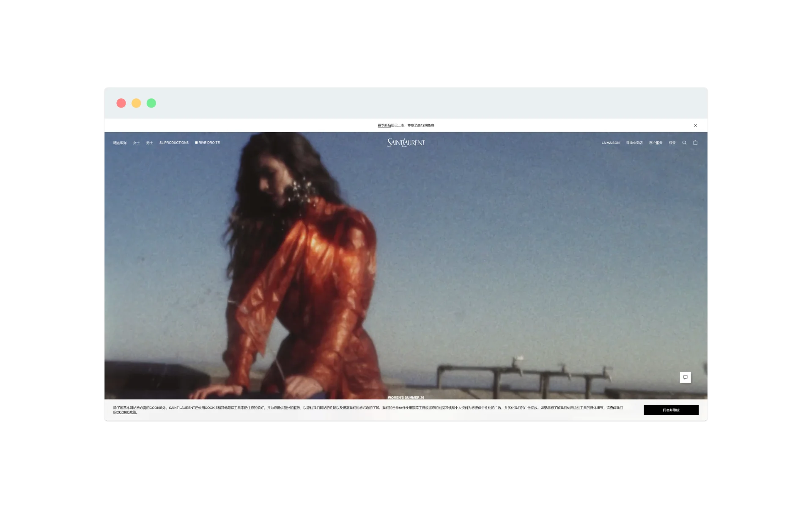Viewport: 812px width, 508px height.
Task: Open the 客户服务 customer service link
Action: (656, 143)
